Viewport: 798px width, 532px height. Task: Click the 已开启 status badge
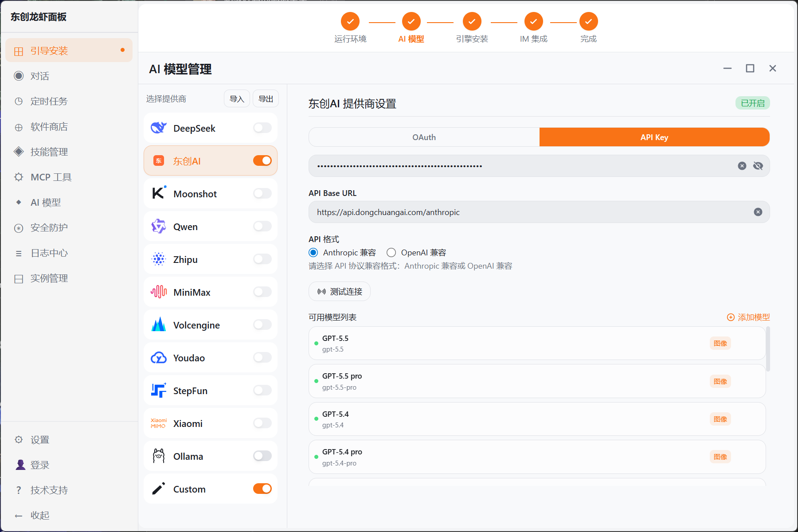coord(753,103)
